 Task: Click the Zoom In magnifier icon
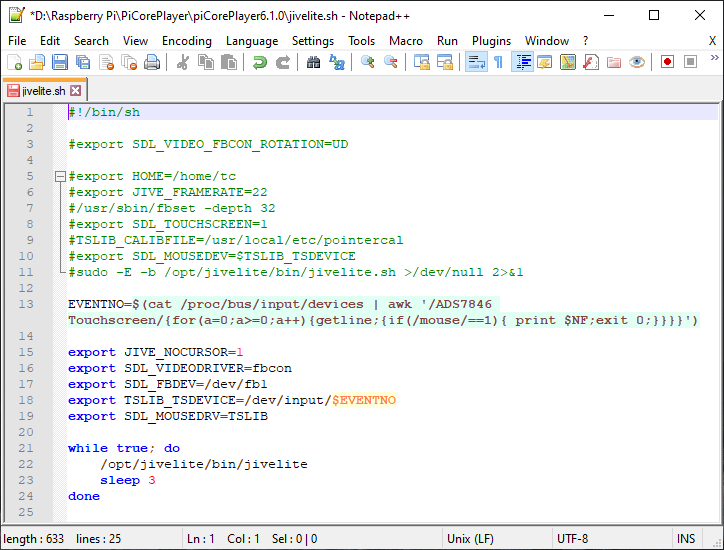point(368,62)
